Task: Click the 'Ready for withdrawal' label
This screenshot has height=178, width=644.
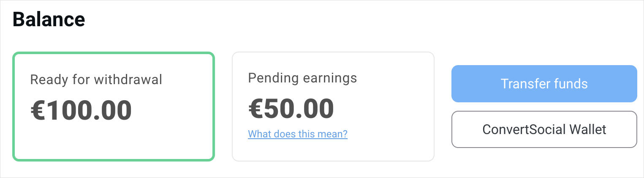Action: (x=96, y=79)
